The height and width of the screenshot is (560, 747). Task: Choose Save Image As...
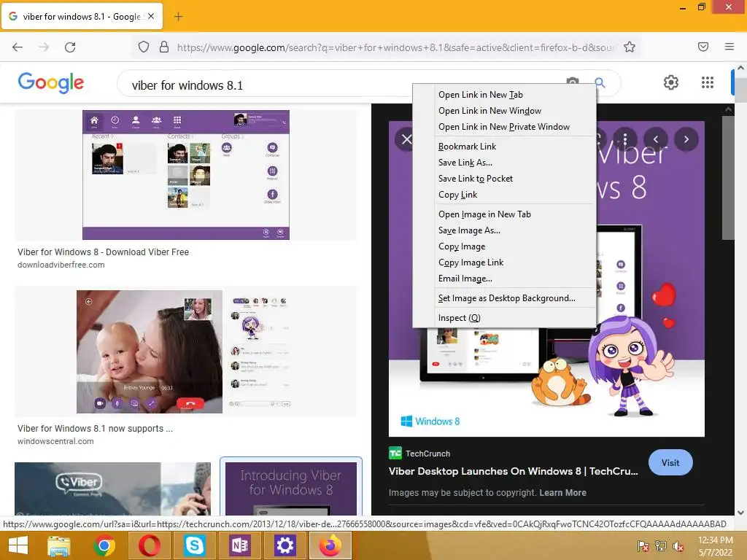504,230
